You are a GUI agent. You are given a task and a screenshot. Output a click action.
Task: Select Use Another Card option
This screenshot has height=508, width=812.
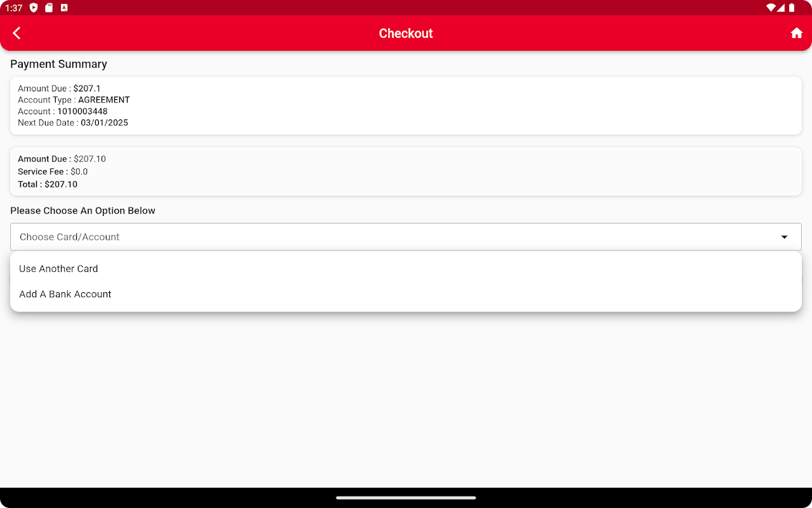coord(406,269)
